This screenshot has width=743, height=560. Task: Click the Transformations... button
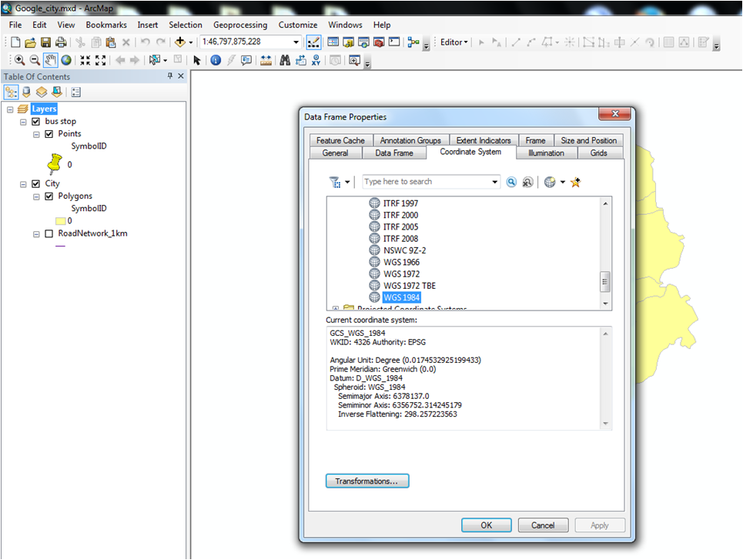[x=367, y=481]
